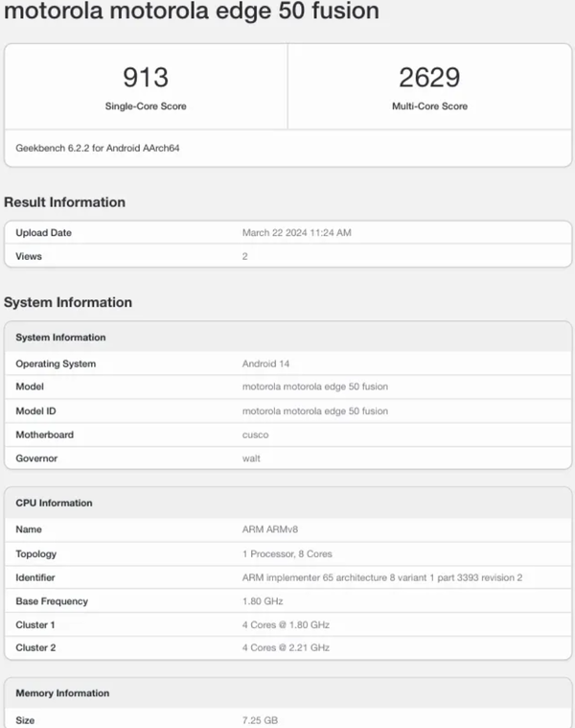The image size is (575, 728).
Task: Click the Multi-Core Score label
Action: tap(429, 106)
